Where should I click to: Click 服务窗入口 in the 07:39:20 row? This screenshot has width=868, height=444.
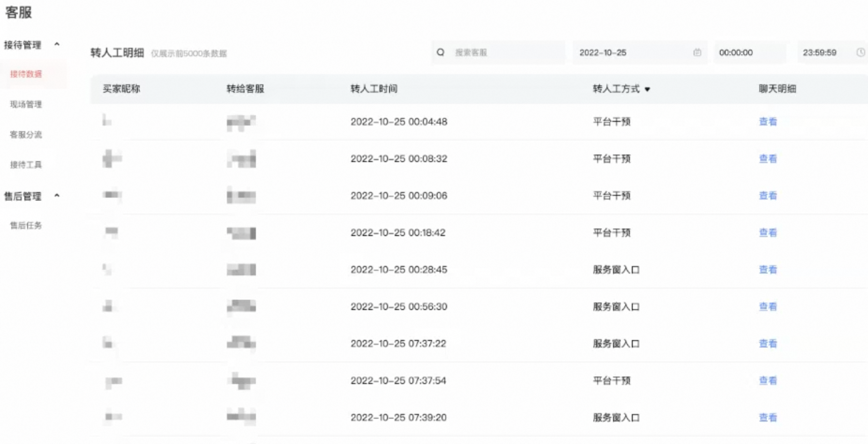616,418
